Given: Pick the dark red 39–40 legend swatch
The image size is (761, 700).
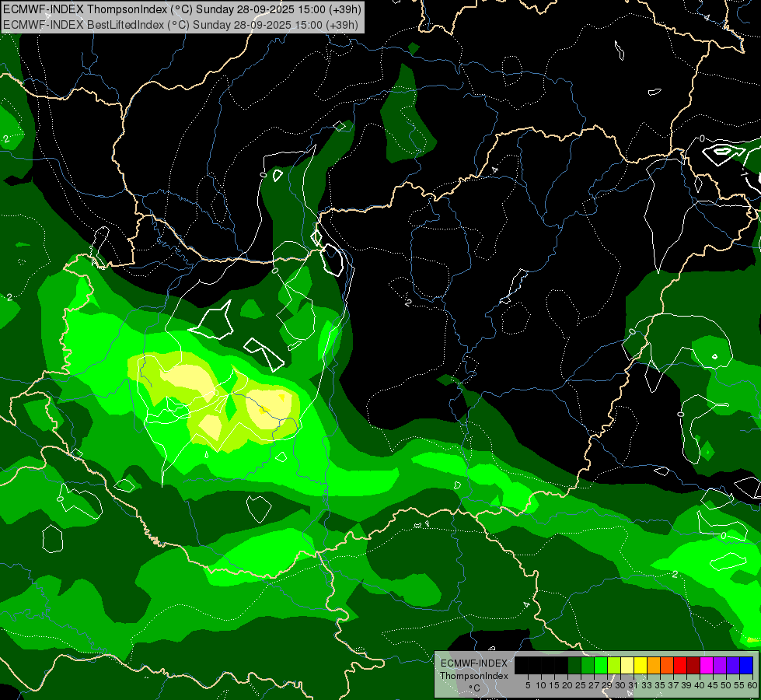Looking at the screenshot, I should 693,665.
